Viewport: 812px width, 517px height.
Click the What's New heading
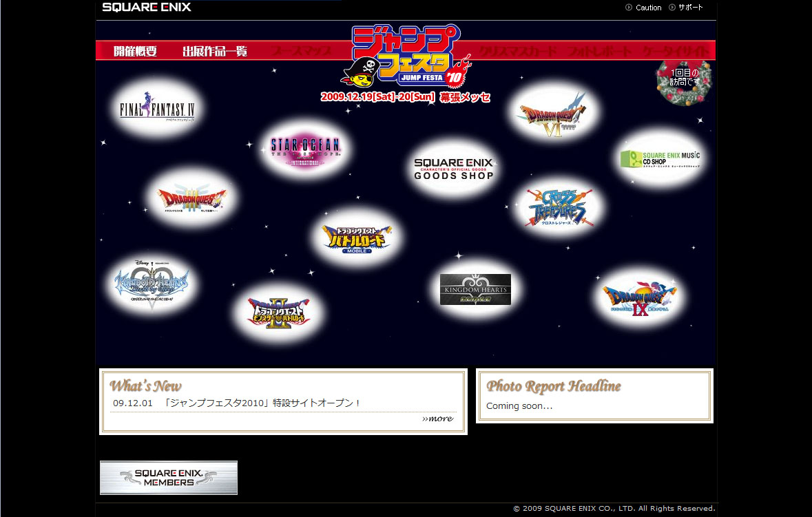[145, 386]
